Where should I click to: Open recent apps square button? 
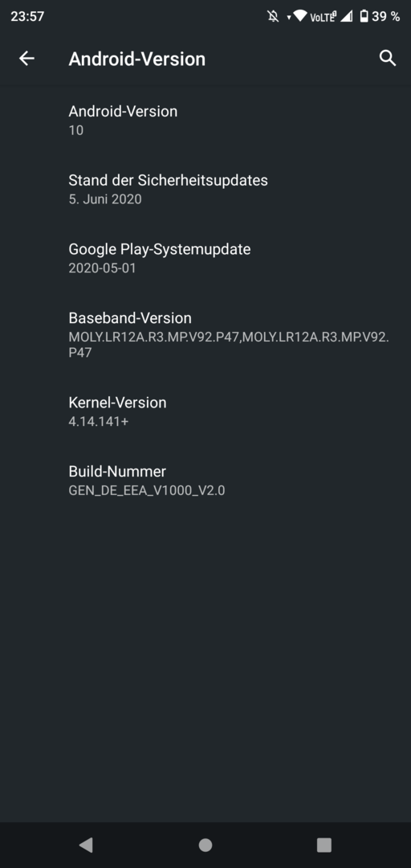324,845
